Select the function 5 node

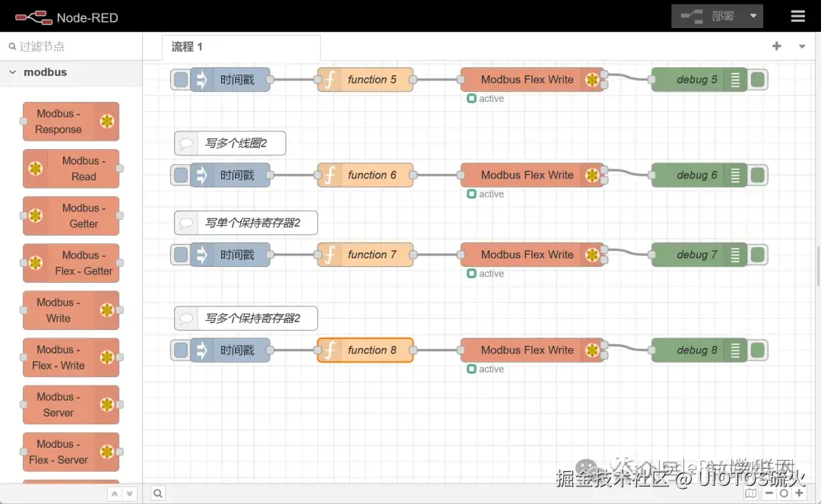click(366, 80)
